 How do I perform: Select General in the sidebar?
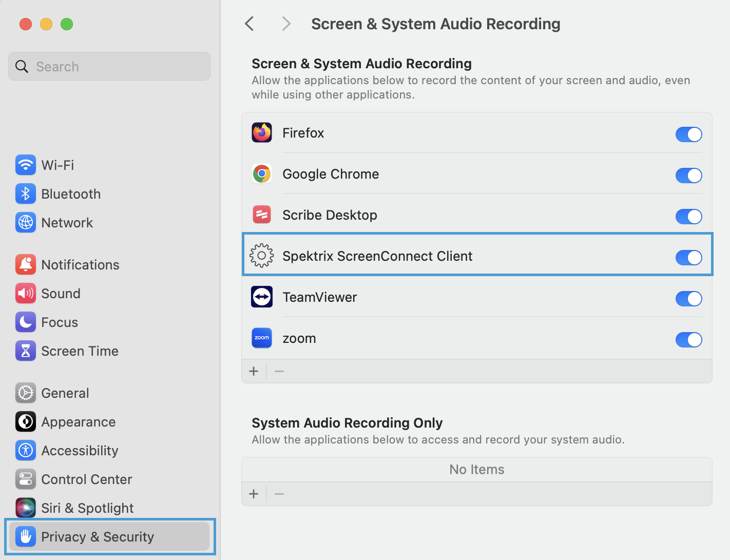click(x=65, y=393)
